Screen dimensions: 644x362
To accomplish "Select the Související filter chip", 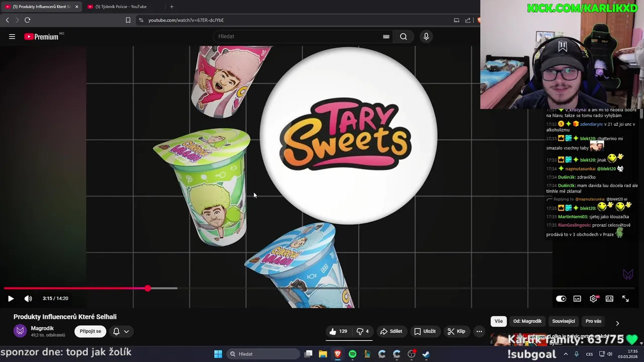I will coord(563,321).
